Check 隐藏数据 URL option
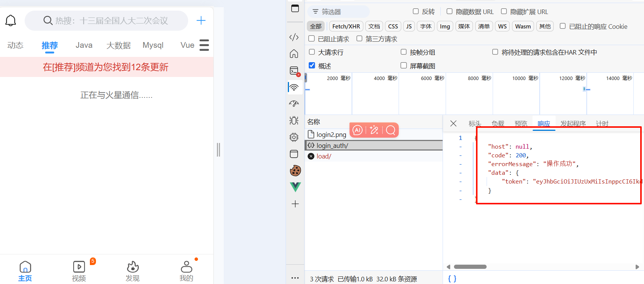 449,11
